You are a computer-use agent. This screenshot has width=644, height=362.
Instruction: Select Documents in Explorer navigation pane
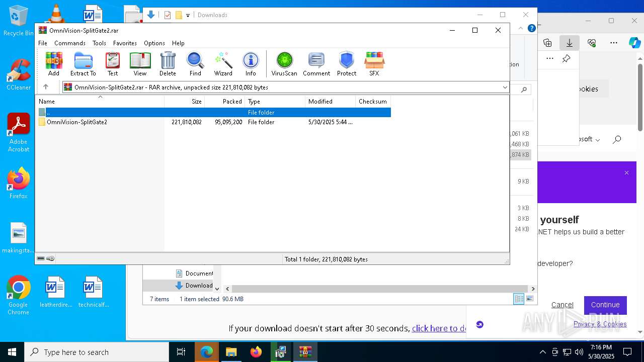point(194,273)
